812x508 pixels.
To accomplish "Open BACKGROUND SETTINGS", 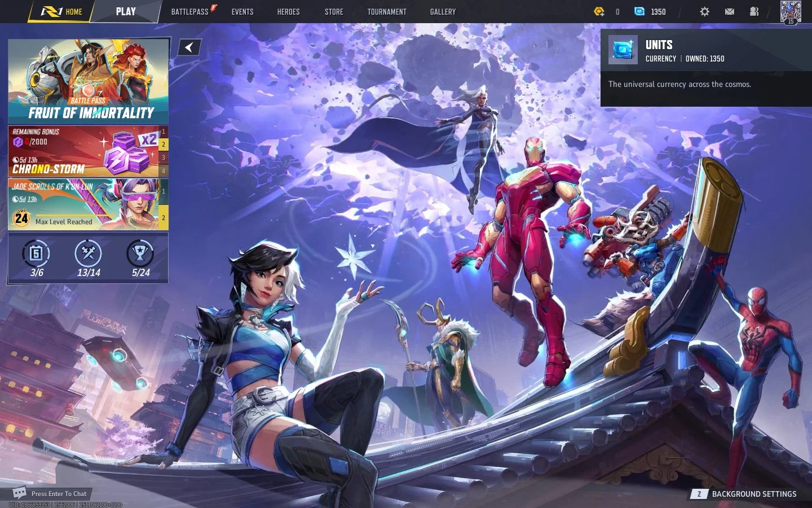I will (754, 494).
